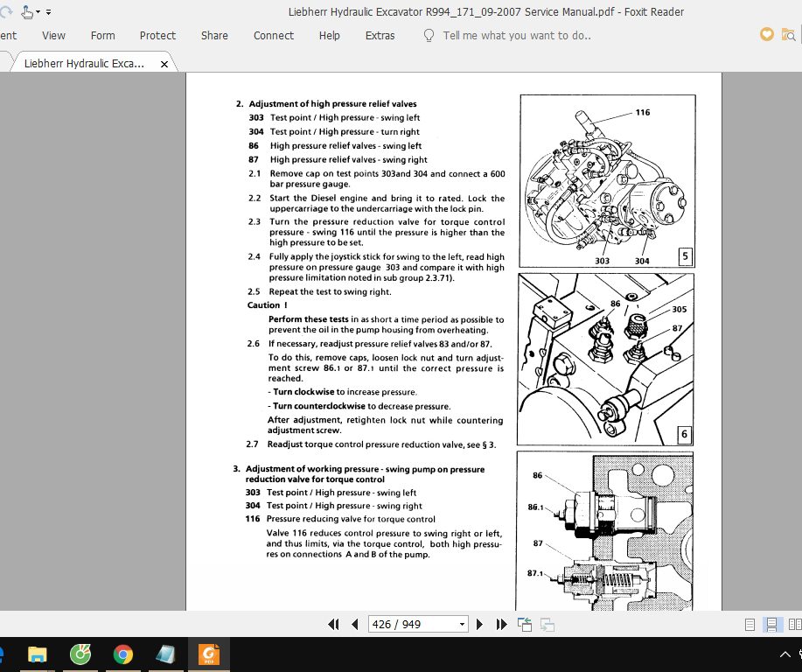Click the text 'Caution !' in the document

267,305
